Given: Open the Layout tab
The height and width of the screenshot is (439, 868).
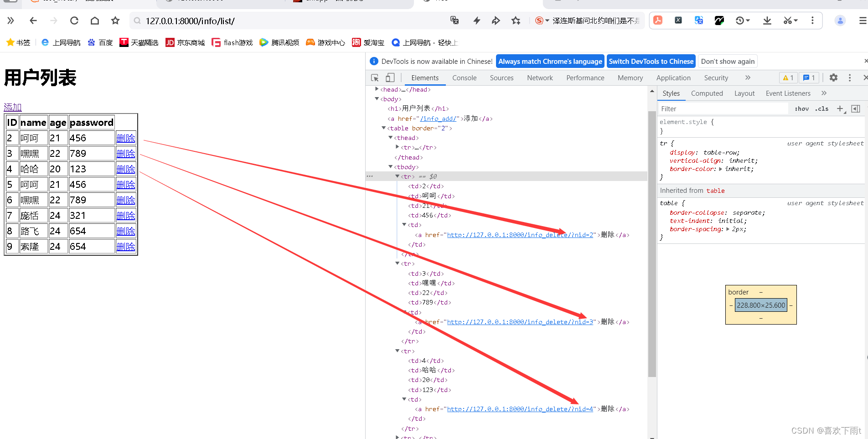Looking at the screenshot, I should [744, 93].
